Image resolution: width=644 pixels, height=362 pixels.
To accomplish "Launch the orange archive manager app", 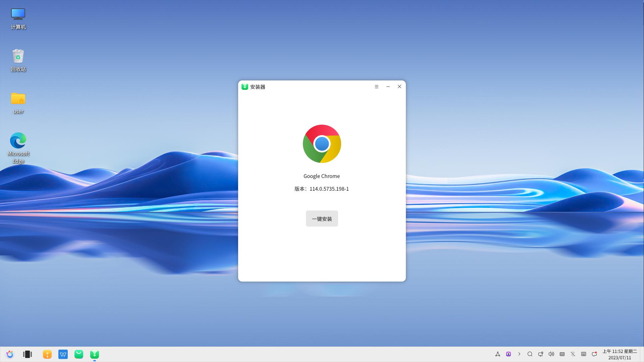I will coord(47,354).
